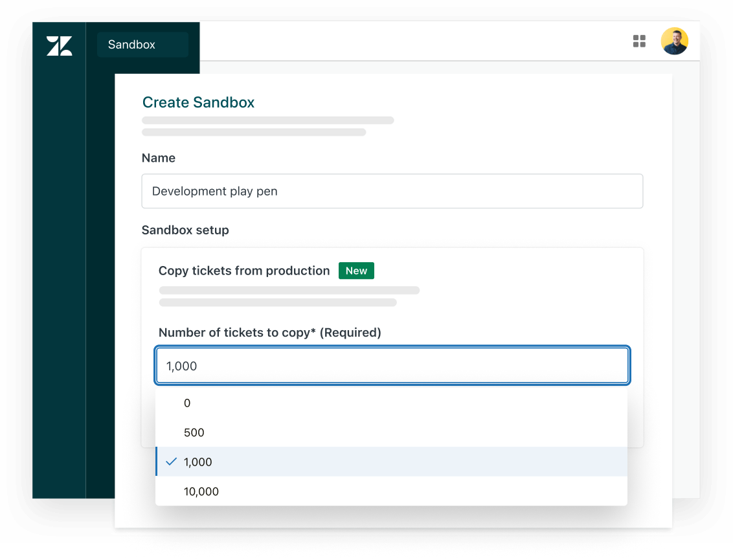Open the user profile avatar
The width and height of the screenshot is (733, 560).
coord(674,41)
